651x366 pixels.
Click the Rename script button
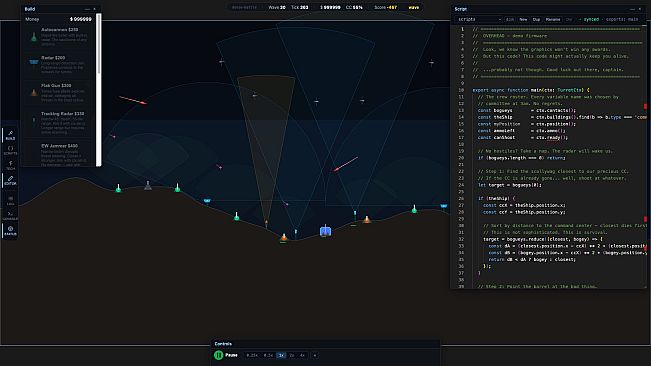553,20
